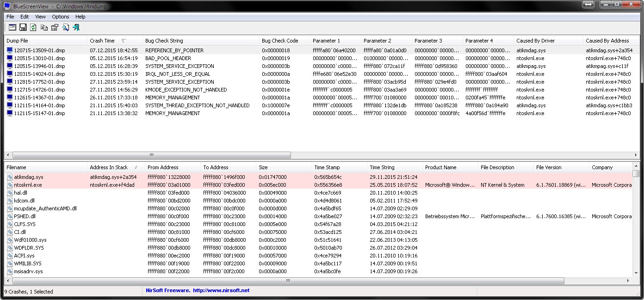644x300 pixels.
Task: Click icon of 112615-14367-01.dmp row
Action: (x=10, y=98)
